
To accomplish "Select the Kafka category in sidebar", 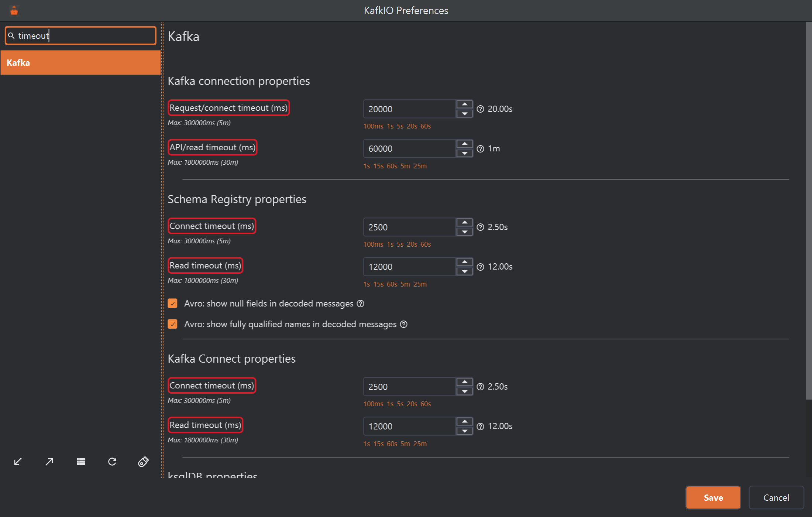I will click(80, 62).
